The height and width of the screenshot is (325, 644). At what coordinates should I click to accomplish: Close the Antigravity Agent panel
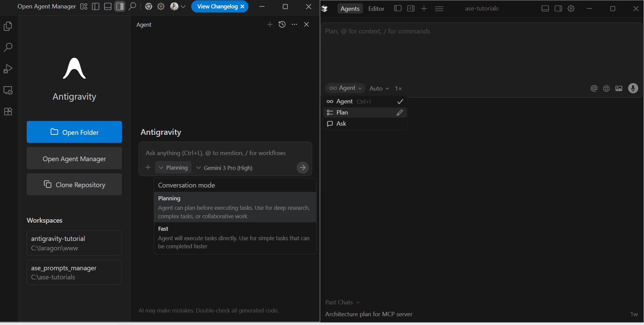pos(306,24)
